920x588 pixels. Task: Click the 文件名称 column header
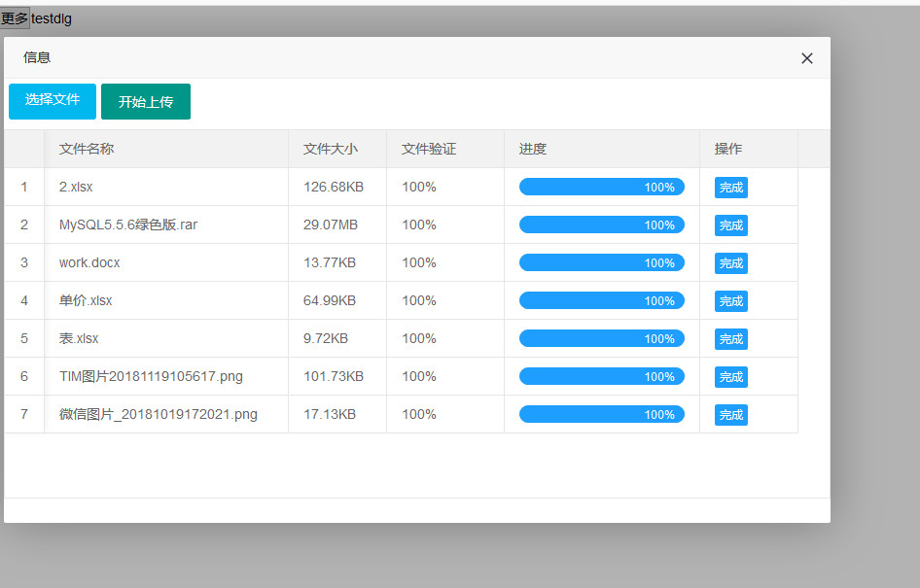[87, 149]
